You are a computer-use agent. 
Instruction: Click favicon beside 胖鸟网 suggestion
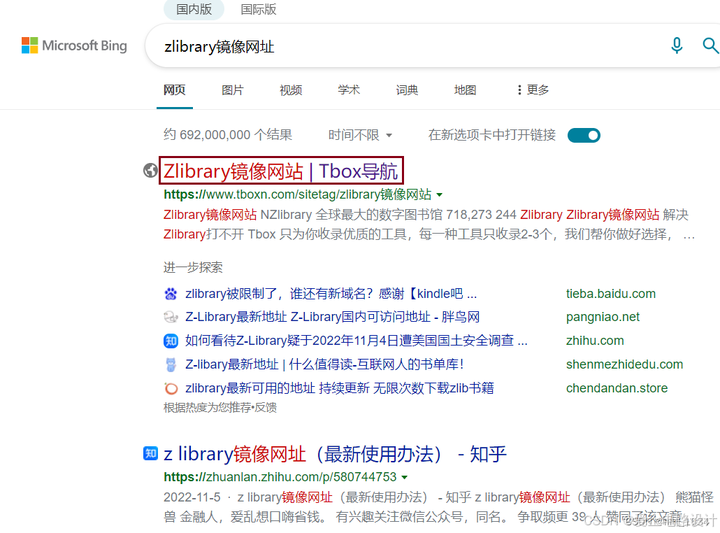[171, 317]
